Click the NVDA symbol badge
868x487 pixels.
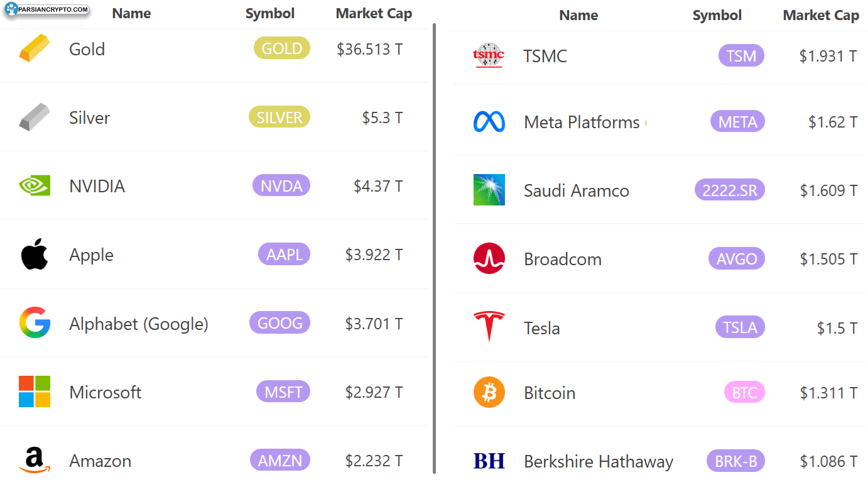click(281, 186)
